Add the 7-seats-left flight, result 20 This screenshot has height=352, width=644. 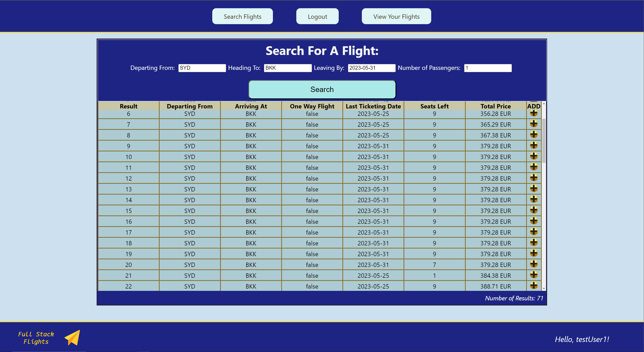[533, 264]
